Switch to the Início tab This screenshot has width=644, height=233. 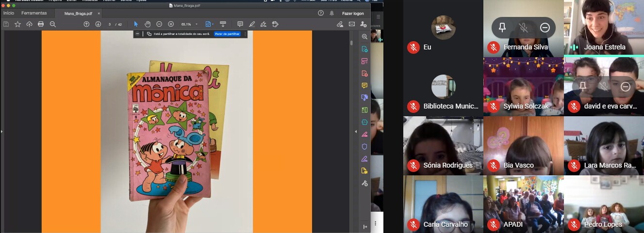pyautogui.click(x=9, y=13)
